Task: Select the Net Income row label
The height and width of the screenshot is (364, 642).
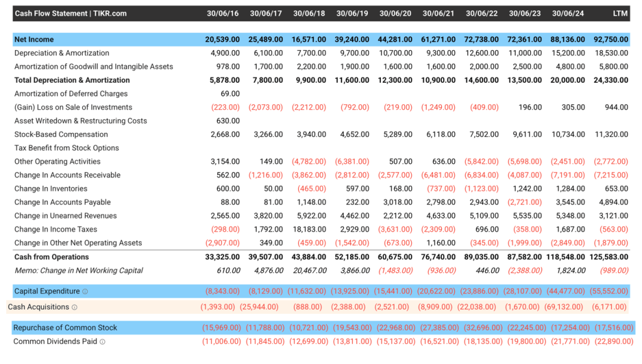Action: pos(34,40)
